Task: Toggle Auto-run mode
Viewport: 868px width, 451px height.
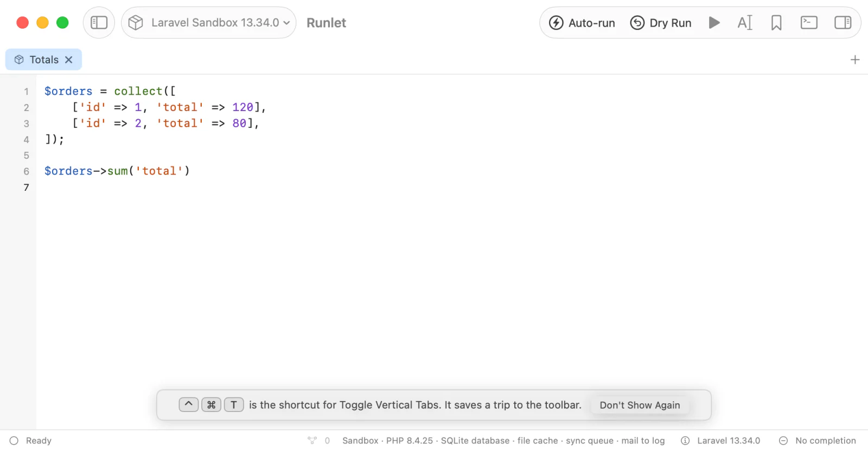Action: [x=582, y=23]
